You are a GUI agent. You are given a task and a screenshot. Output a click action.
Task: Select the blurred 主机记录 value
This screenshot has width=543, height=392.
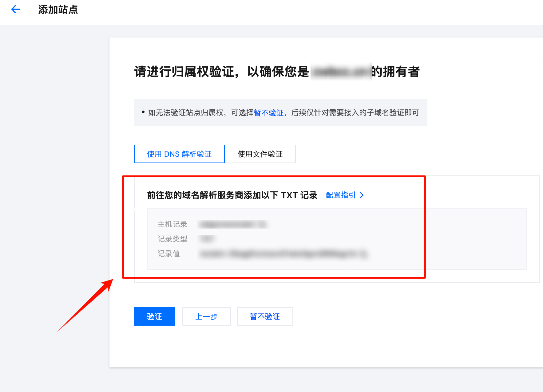pyautogui.click(x=232, y=225)
